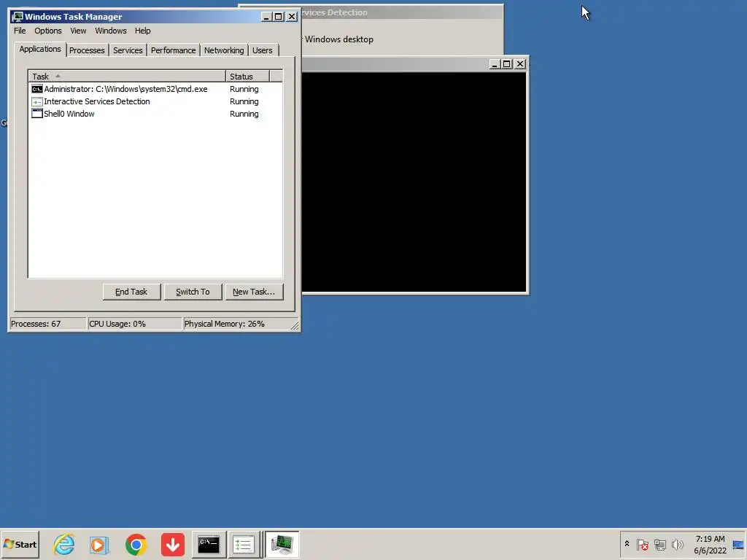Screen dimensions: 747x560
Task: Sort by the Status column header
Action: [247, 76]
